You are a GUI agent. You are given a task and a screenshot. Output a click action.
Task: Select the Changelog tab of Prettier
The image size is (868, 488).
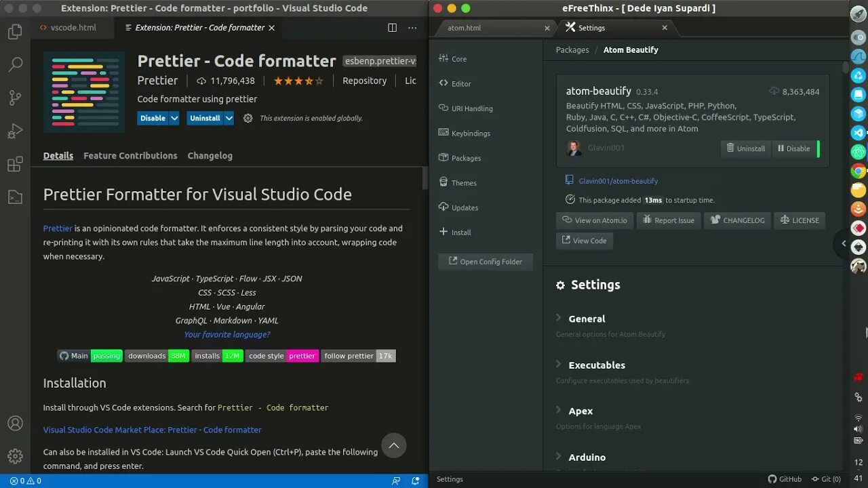tap(210, 155)
